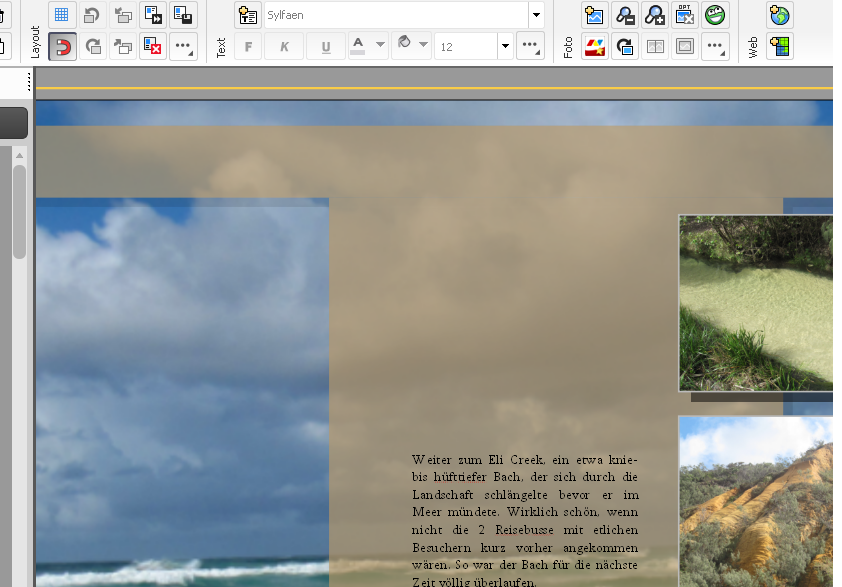842x587 pixels.
Task: Toggle the magnet snapping button
Action: click(x=62, y=46)
